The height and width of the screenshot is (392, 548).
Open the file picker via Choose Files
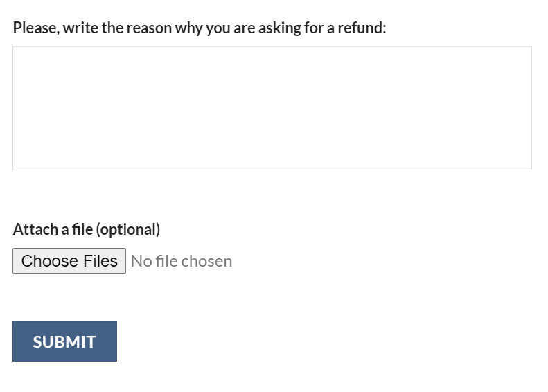click(69, 261)
